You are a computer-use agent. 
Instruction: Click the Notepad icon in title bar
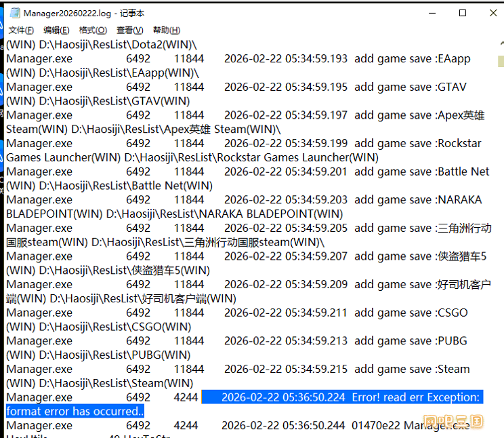[x=14, y=13]
